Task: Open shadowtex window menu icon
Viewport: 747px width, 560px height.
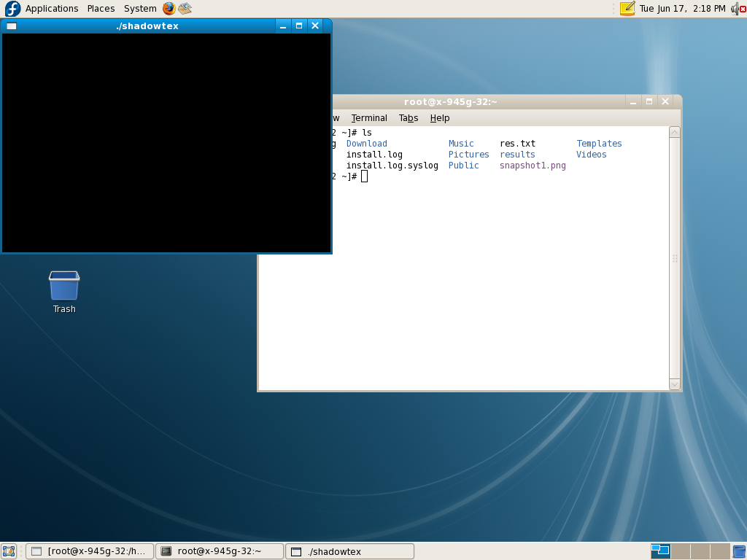Action: pos(11,26)
